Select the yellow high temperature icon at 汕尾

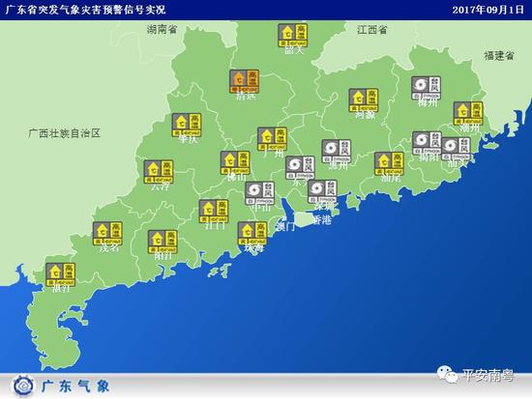coord(389,163)
